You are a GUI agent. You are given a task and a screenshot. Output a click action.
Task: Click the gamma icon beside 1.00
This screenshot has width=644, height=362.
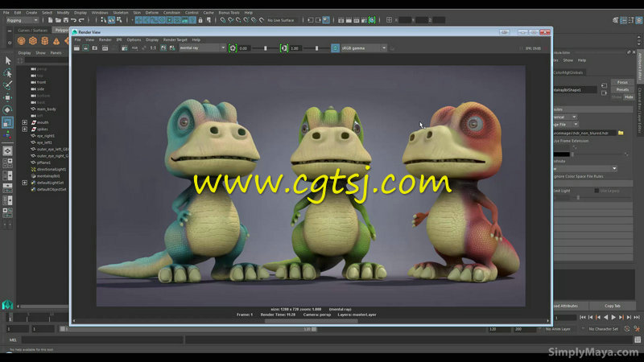click(284, 48)
